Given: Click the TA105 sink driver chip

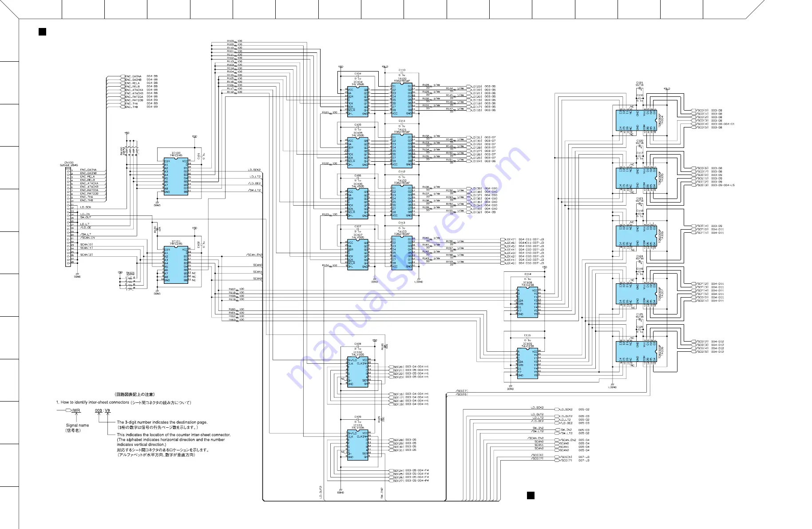Looking at the screenshot, I should pos(637,179).
